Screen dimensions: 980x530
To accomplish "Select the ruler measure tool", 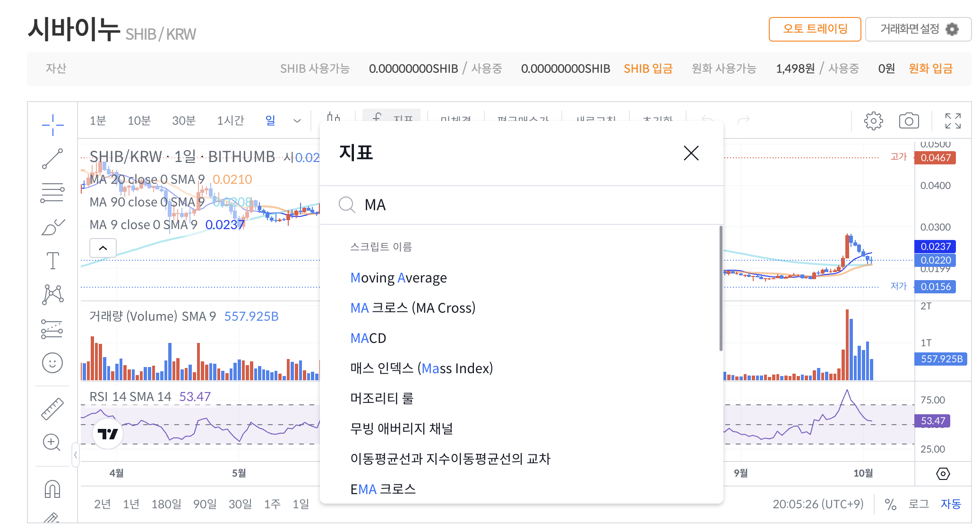I will (52, 409).
